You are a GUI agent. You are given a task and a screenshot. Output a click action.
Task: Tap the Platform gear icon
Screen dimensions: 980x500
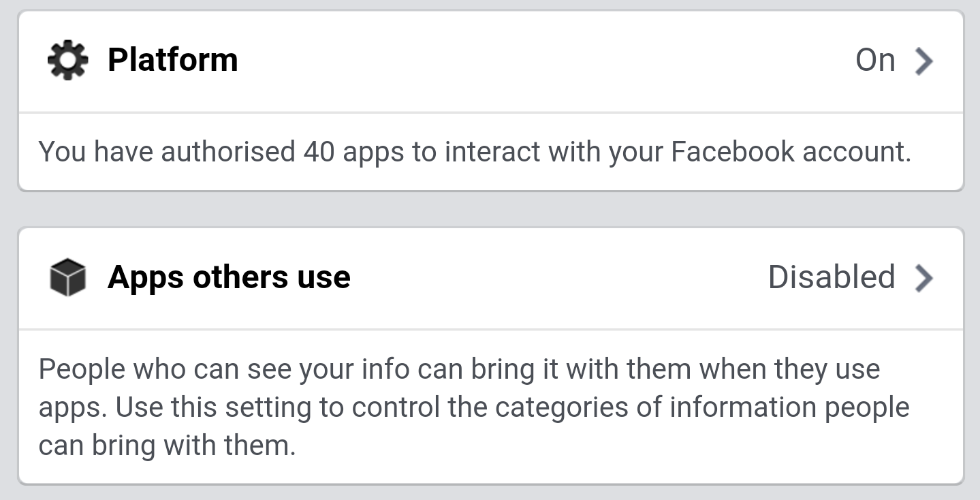coord(67,61)
